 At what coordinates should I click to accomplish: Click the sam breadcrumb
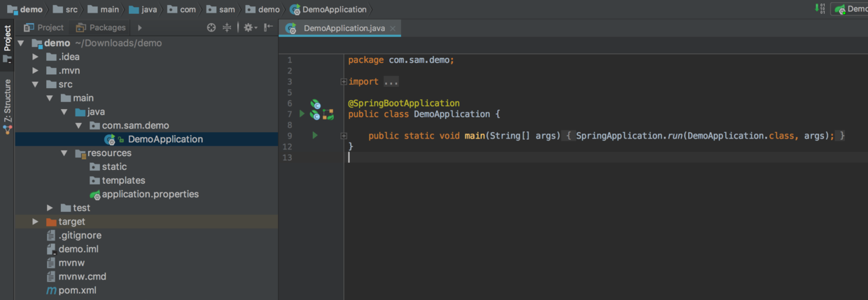[220, 9]
